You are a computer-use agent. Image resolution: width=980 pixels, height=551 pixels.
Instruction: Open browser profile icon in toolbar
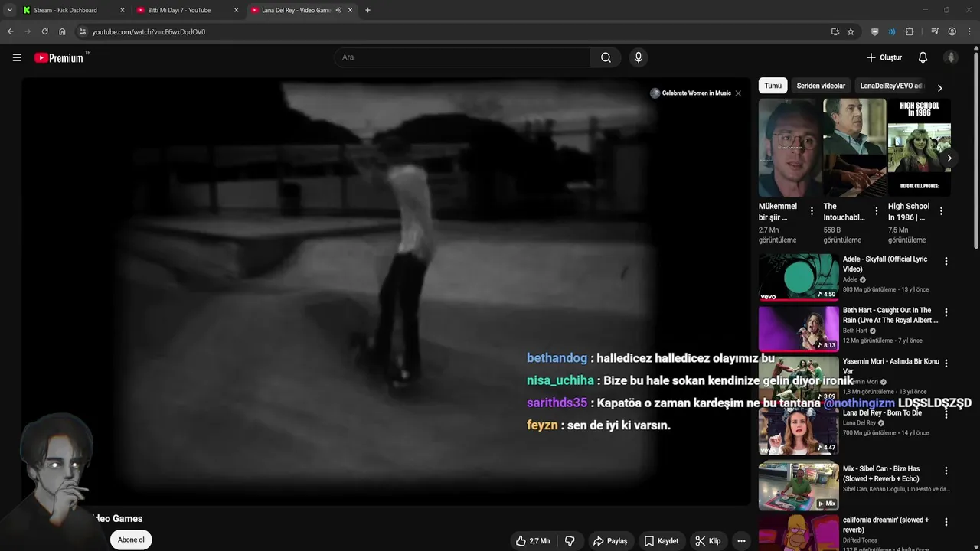[952, 31]
